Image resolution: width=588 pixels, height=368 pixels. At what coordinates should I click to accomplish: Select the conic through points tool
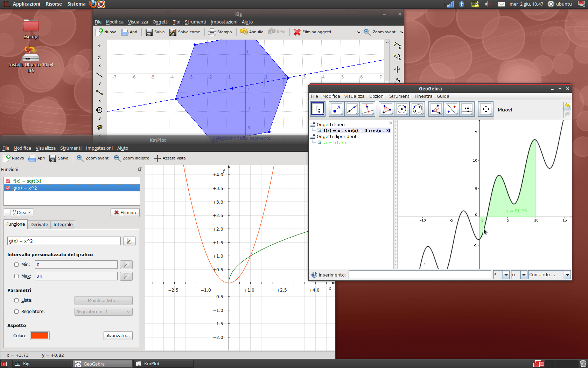pyautogui.click(x=417, y=109)
